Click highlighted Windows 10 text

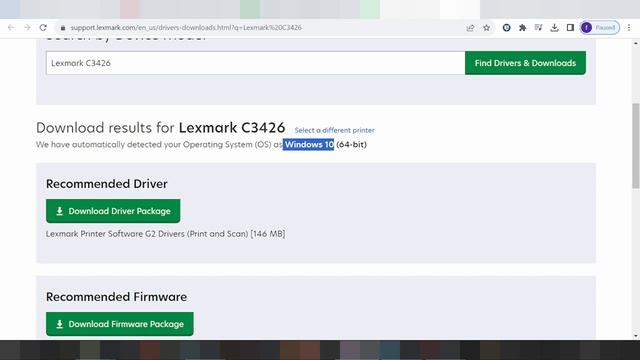(x=309, y=144)
